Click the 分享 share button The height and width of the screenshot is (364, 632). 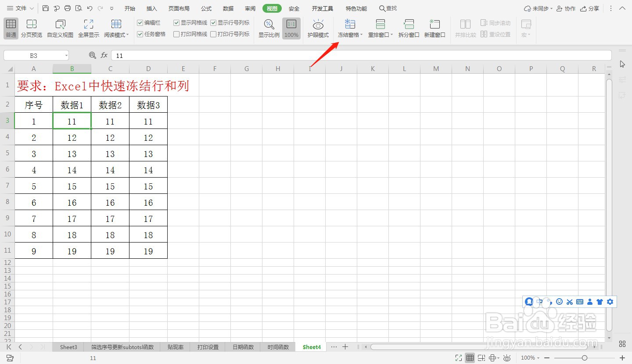[x=590, y=8]
